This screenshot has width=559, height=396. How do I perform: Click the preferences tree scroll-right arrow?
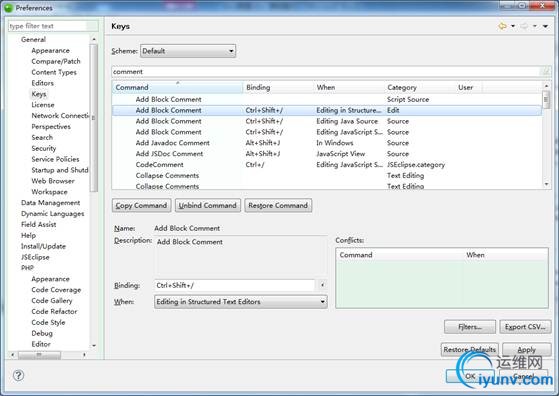[x=84, y=355]
